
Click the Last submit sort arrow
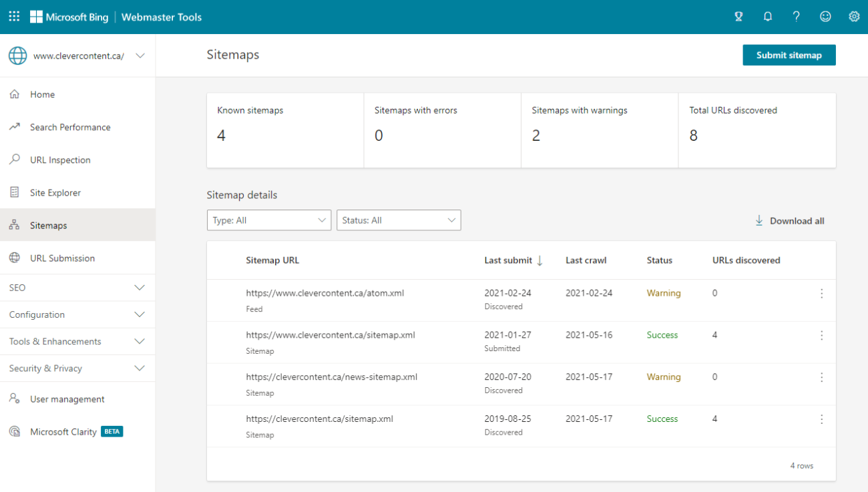click(539, 260)
